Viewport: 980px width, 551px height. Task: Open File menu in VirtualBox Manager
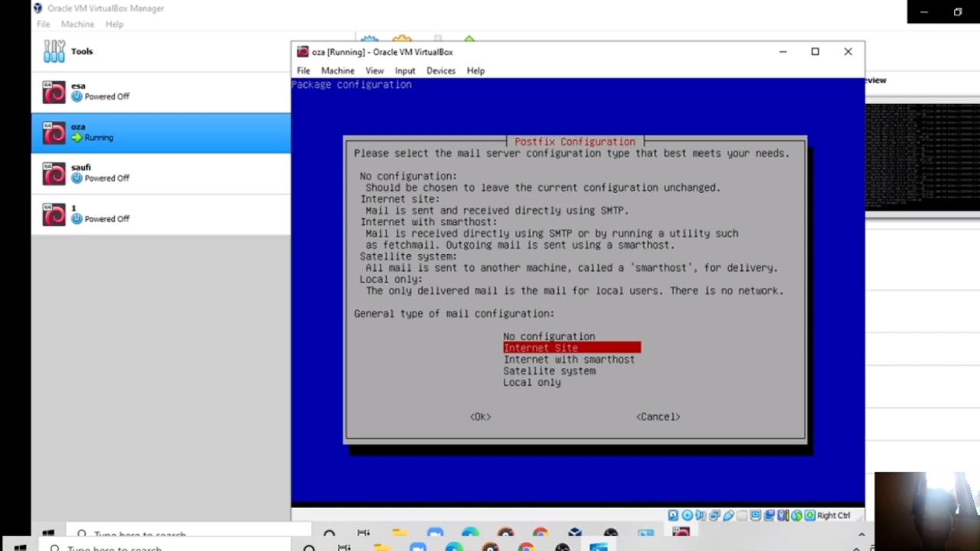click(43, 24)
